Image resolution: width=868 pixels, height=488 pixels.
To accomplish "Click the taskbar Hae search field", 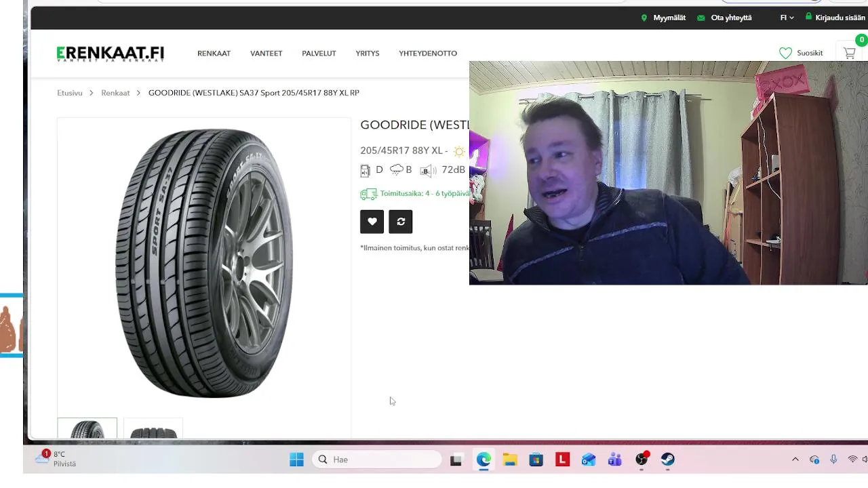I will coord(378,460).
